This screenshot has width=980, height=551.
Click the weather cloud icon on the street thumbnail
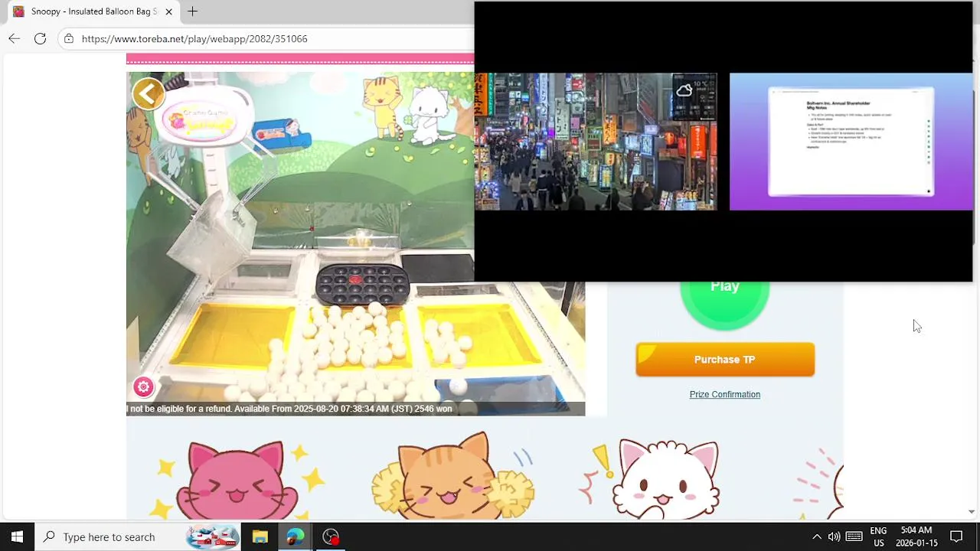(x=684, y=90)
